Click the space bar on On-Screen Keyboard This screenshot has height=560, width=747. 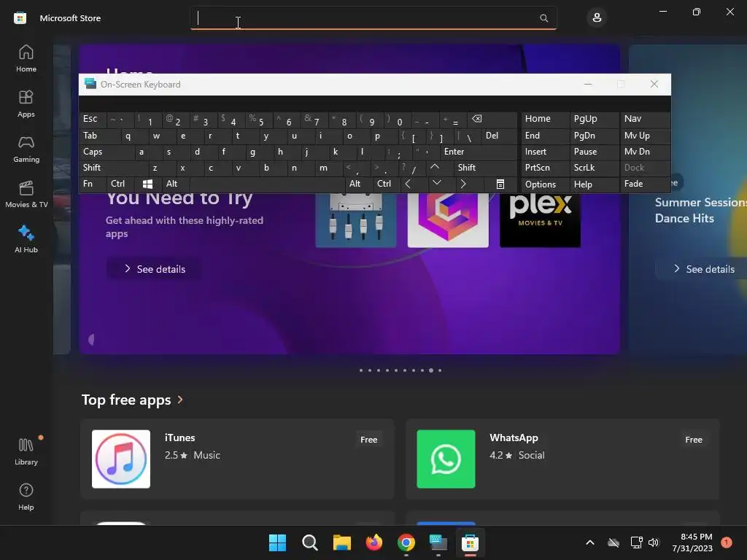tap(268, 184)
